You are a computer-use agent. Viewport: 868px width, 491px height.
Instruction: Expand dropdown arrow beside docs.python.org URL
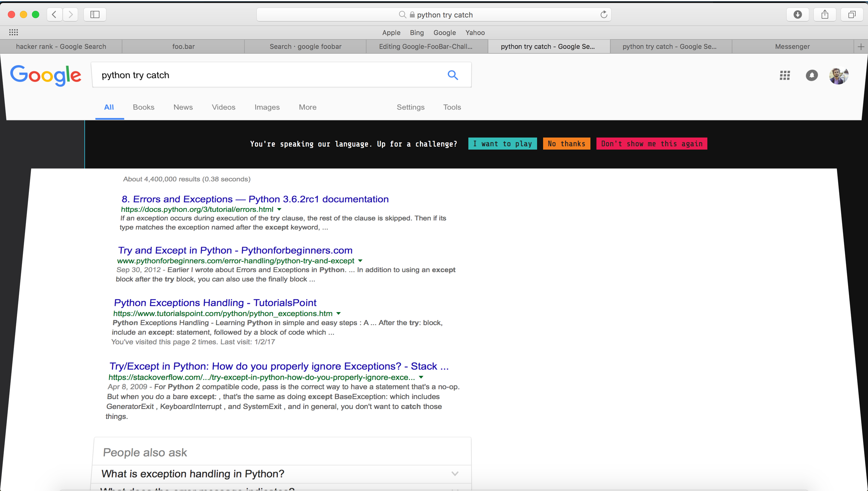[x=279, y=209]
